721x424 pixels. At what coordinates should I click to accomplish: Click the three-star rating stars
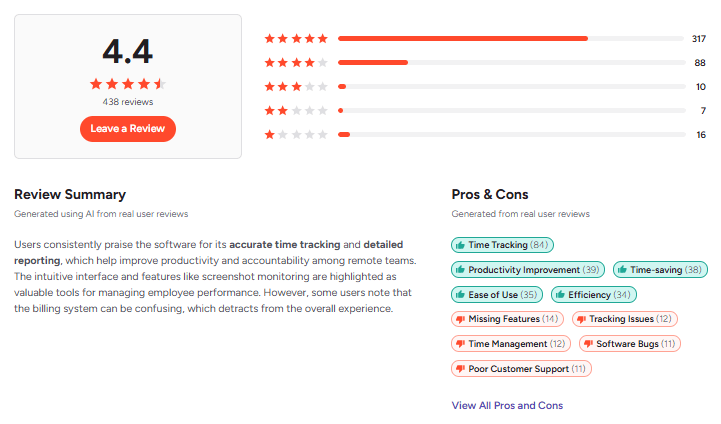(296, 87)
